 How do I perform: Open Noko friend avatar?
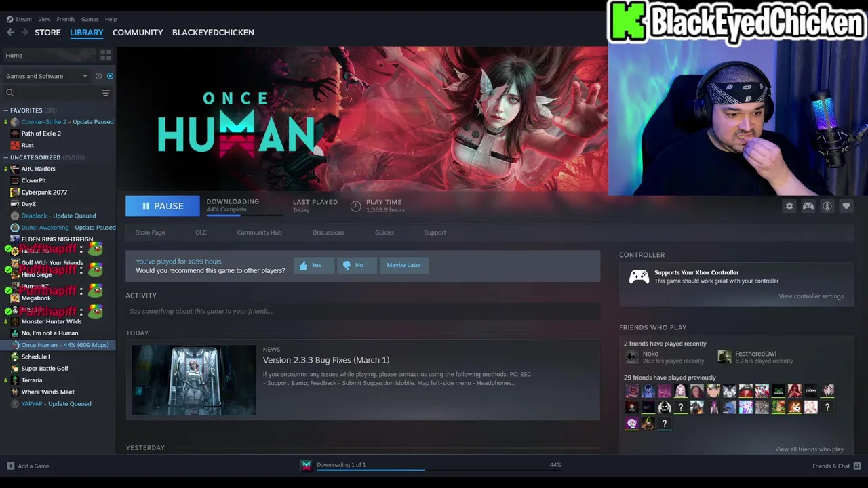(632, 357)
